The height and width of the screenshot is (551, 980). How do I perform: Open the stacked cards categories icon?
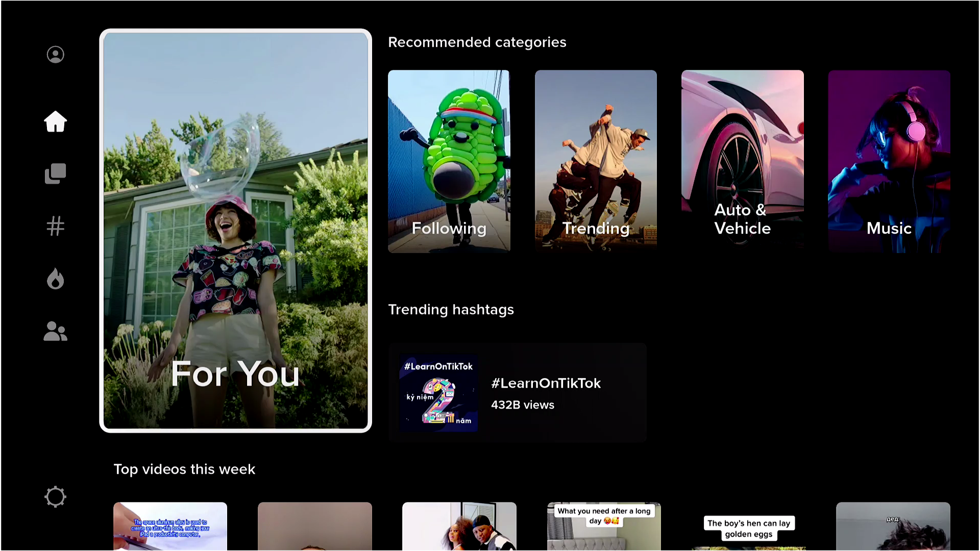pos(55,174)
